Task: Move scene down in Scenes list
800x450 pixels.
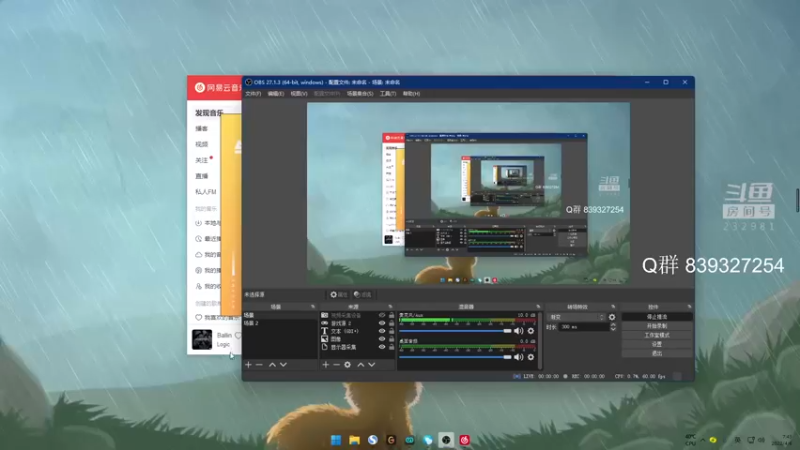Action: point(283,365)
